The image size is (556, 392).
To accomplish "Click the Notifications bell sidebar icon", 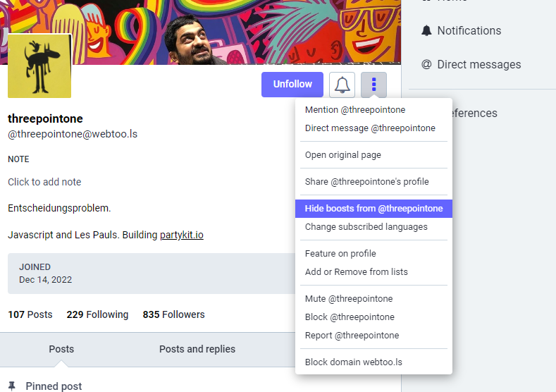I will (x=426, y=30).
